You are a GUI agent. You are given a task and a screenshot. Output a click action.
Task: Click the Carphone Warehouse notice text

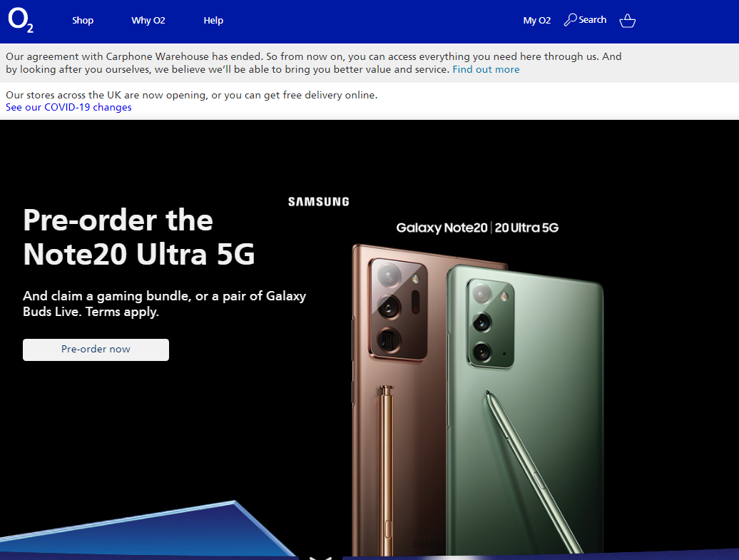[x=313, y=63]
